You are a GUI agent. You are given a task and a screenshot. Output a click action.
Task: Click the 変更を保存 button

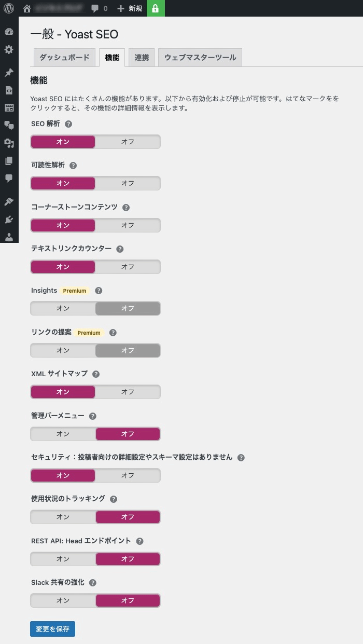click(x=52, y=628)
